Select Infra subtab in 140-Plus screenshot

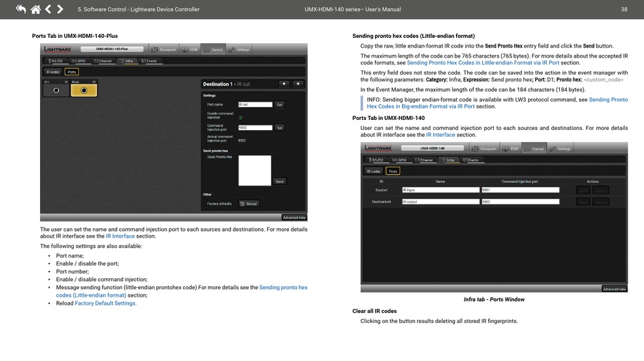127,61
